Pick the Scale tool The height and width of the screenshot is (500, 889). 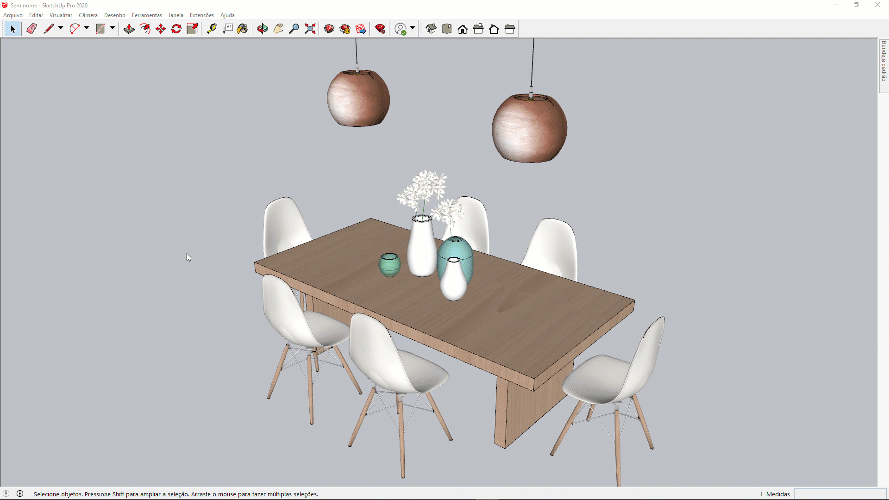[x=192, y=29]
